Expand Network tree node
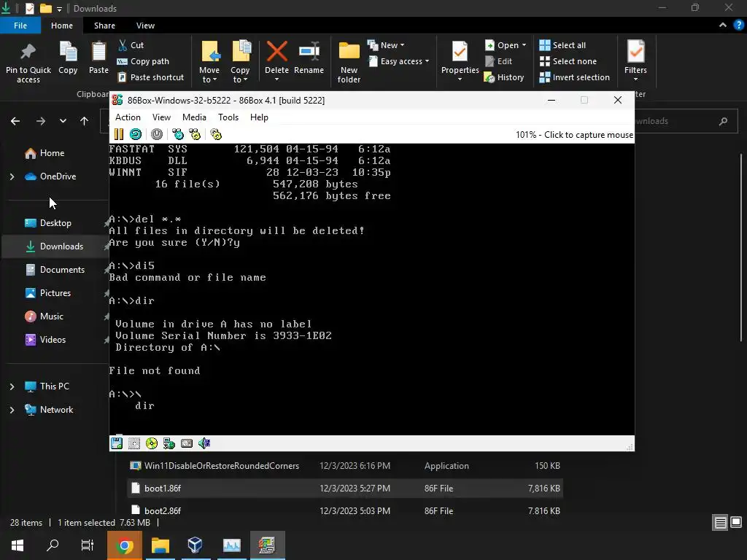 click(x=12, y=410)
